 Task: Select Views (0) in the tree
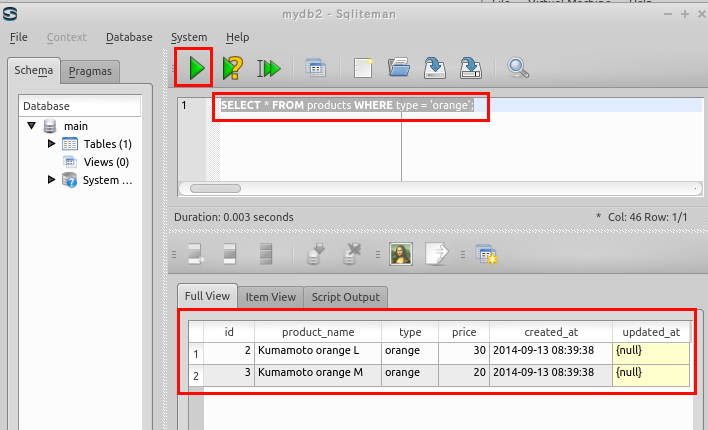(106, 162)
